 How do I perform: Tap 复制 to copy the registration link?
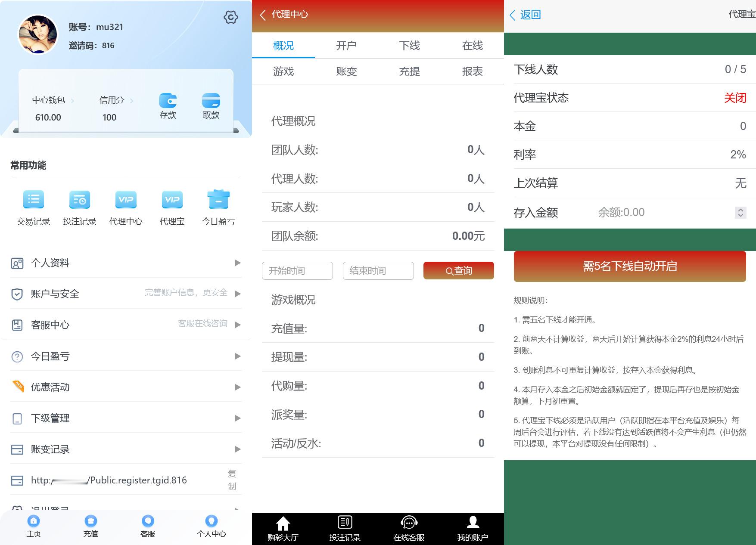(232, 479)
